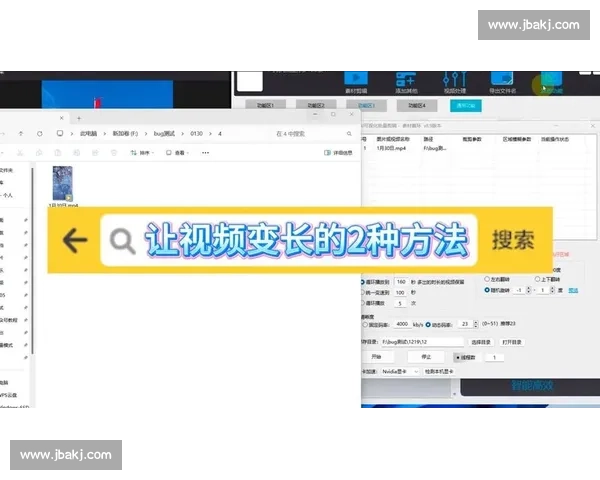Choose the 固定码率 radio button
600x480 pixels.
coord(364,324)
